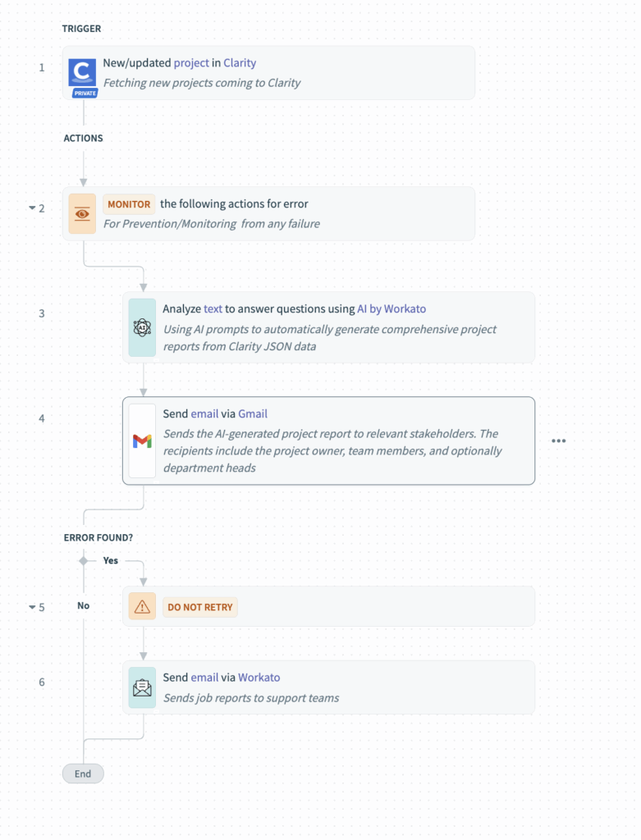Click "AI by Workato" link in step 3
This screenshot has width=641, height=840.
(x=391, y=309)
